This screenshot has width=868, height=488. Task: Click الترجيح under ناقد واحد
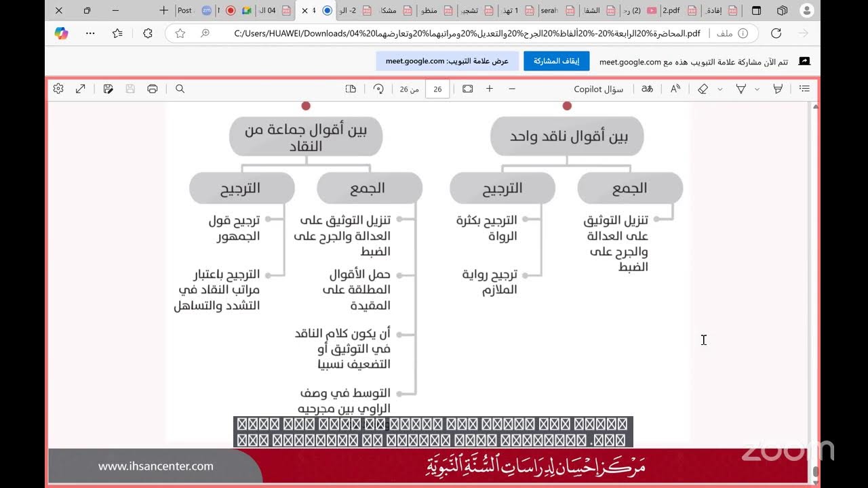(x=502, y=188)
